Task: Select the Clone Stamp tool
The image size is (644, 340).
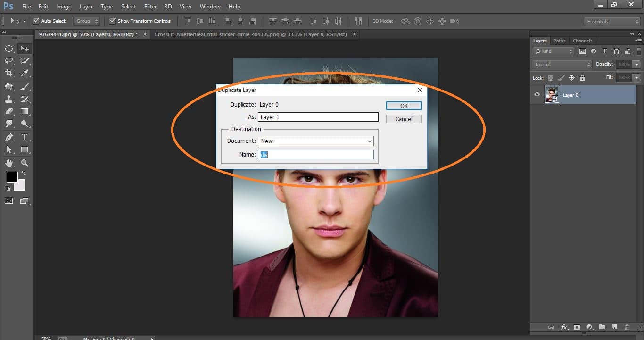Action: pos(9,99)
